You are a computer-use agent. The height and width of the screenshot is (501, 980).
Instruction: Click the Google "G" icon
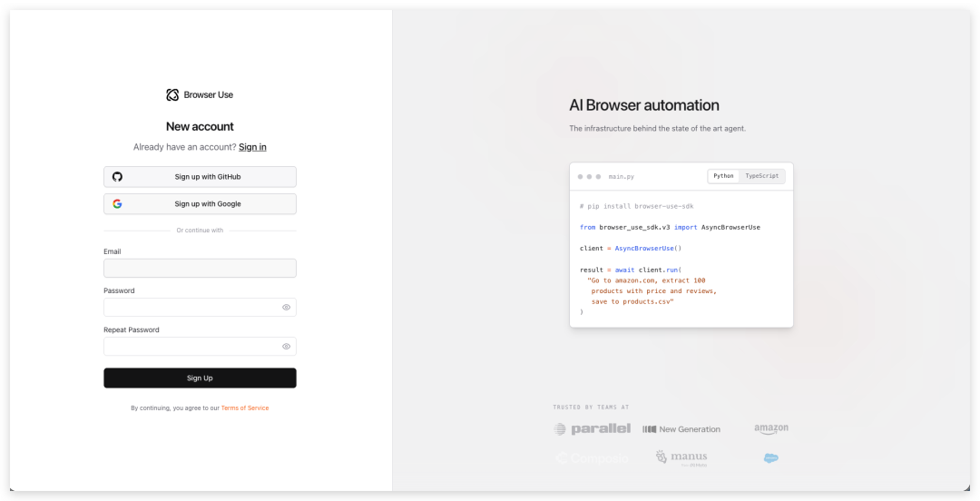point(117,204)
